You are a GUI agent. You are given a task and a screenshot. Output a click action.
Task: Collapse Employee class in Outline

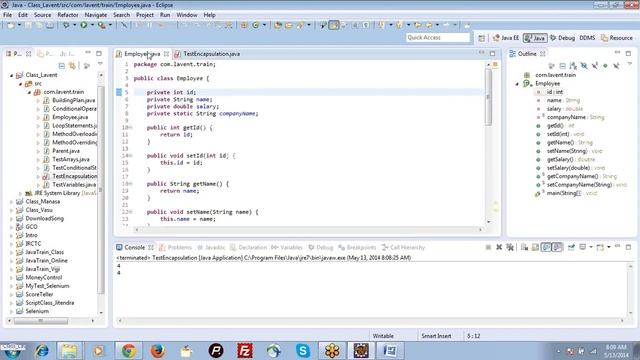517,84
